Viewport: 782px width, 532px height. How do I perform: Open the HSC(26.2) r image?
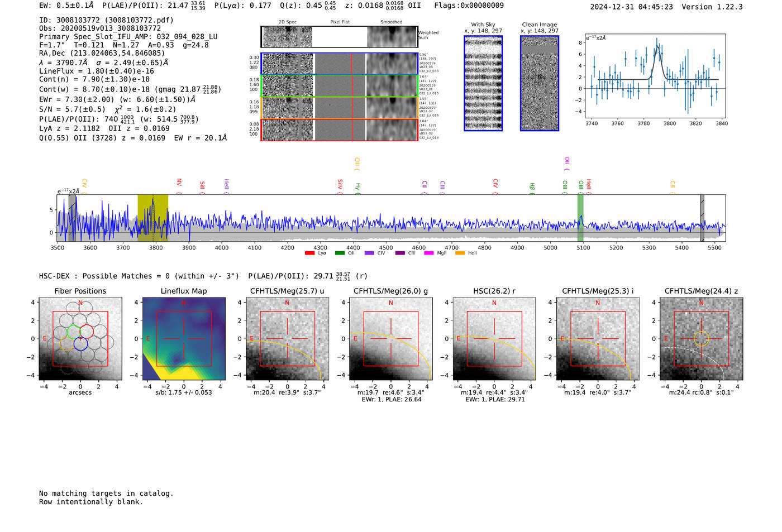[x=494, y=339]
